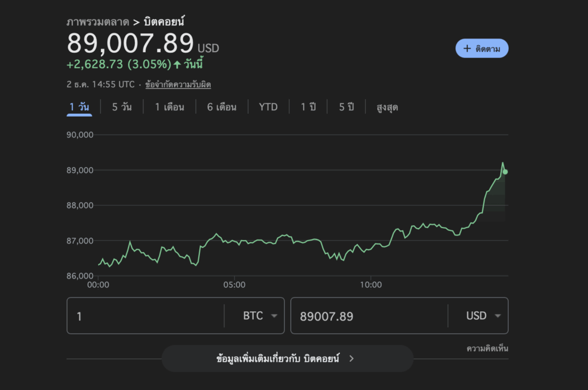Screen dimensions: 588x390
Task: Click the plus icon on ติดตาม button
Action: (x=467, y=49)
